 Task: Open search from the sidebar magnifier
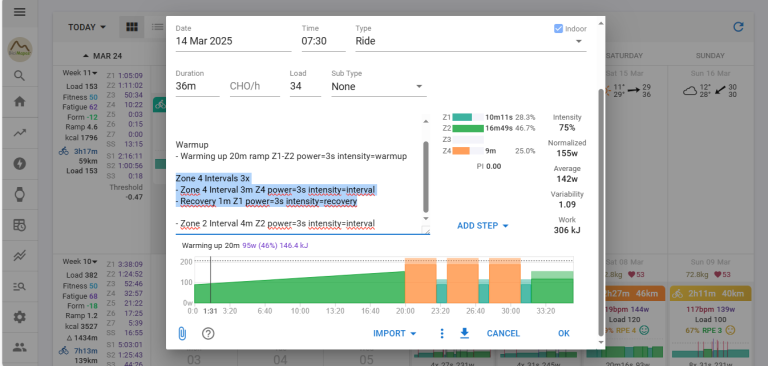pos(20,76)
